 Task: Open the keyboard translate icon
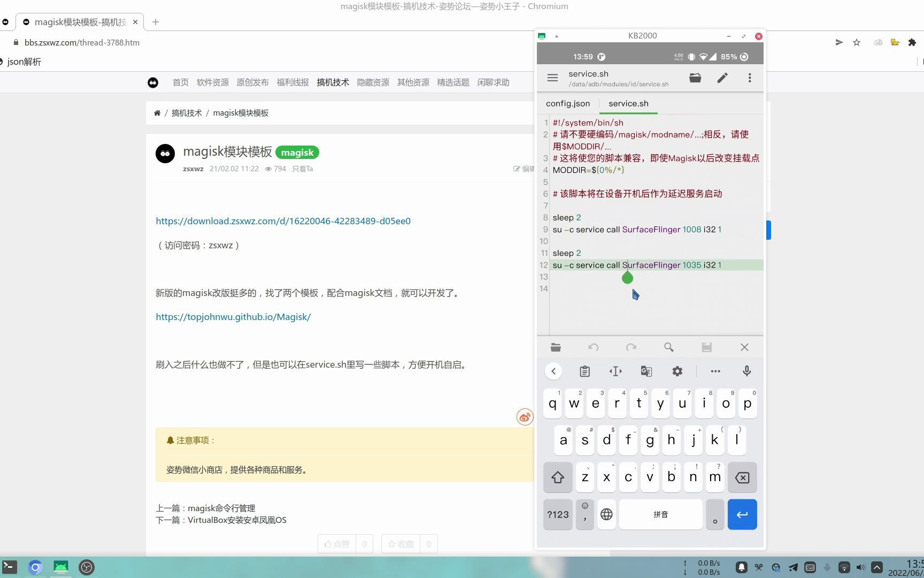coord(646,371)
